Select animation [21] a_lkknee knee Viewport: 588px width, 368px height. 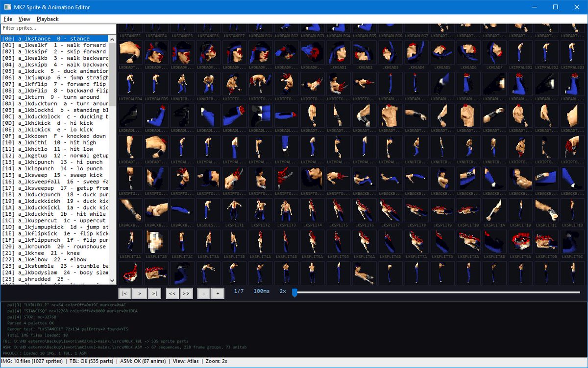(x=54, y=253)
